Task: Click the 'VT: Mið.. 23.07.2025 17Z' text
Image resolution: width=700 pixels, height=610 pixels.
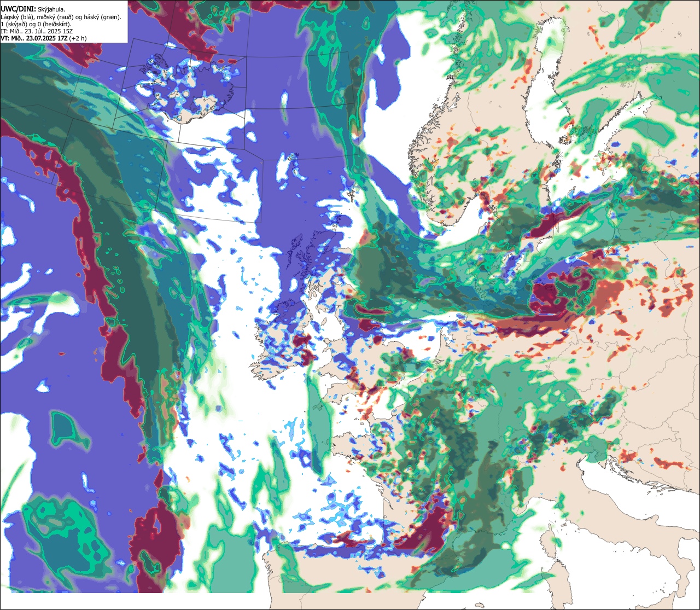Action: (34, 38)
